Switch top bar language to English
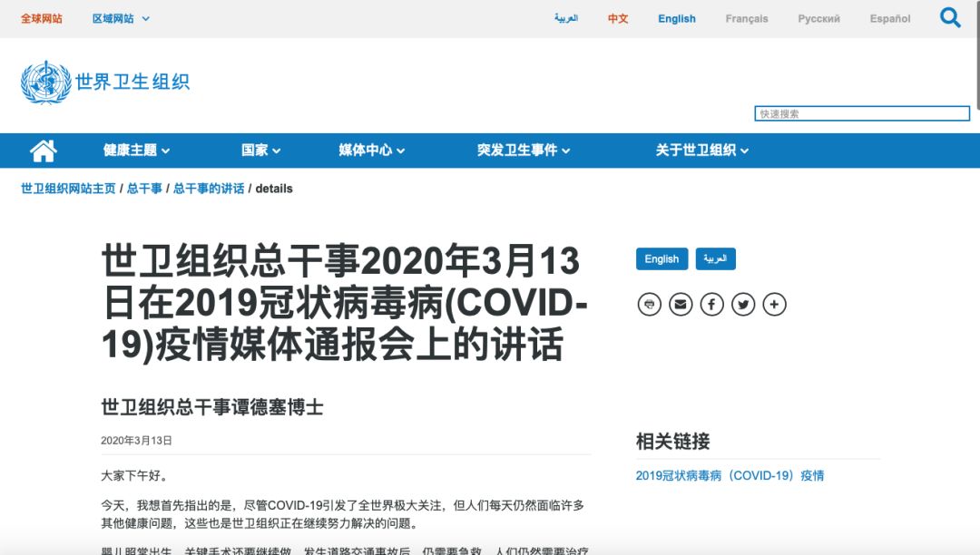Viewport: 980px width, 555px height. (676, 19)
